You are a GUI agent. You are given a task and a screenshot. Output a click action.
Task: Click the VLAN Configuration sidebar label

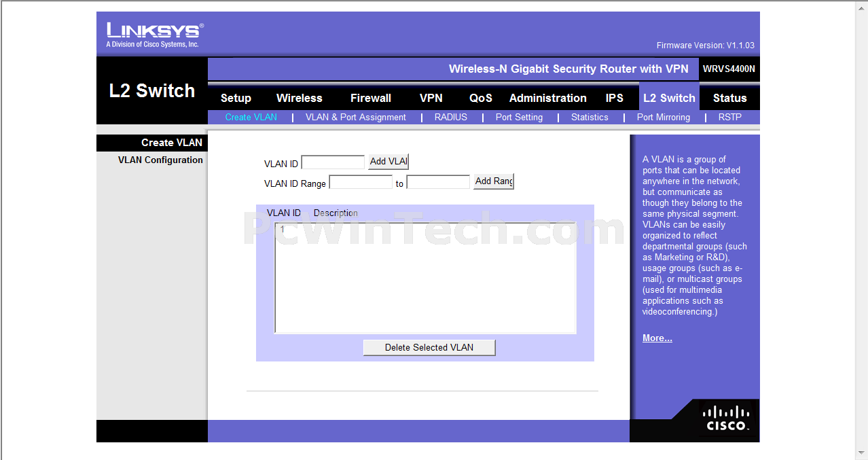pyautogui.click(x=160, y=160)
